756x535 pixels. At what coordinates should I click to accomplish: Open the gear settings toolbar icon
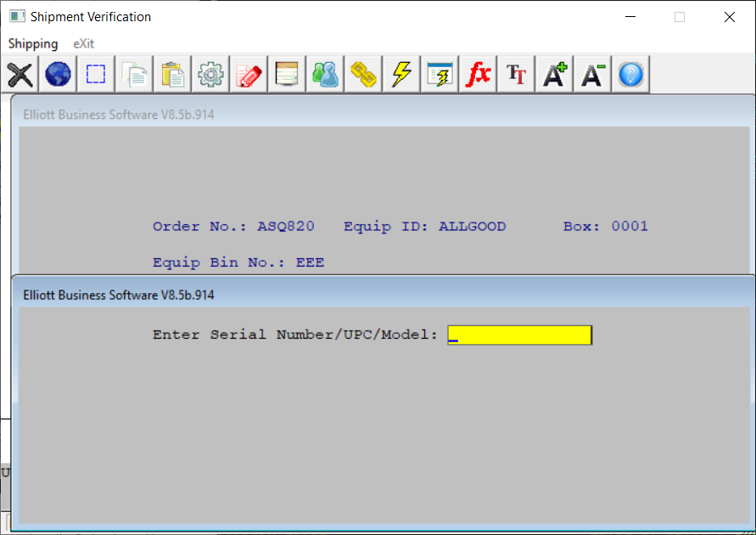click(210, 74)
